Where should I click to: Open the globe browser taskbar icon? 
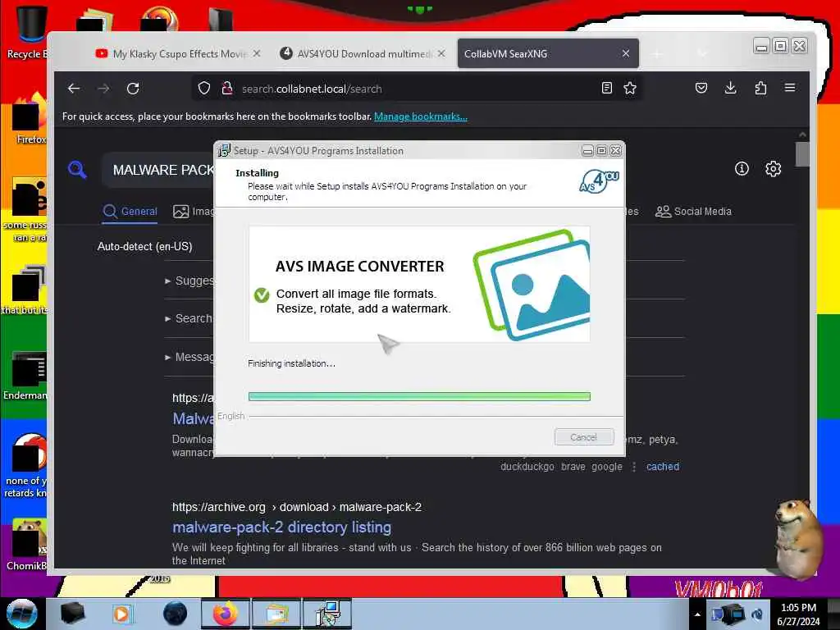pyautogui.click(x=176, y=614)
